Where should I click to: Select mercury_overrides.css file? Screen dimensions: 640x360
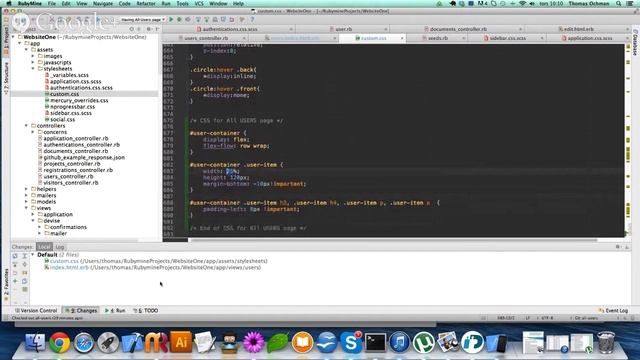(79, 100)
